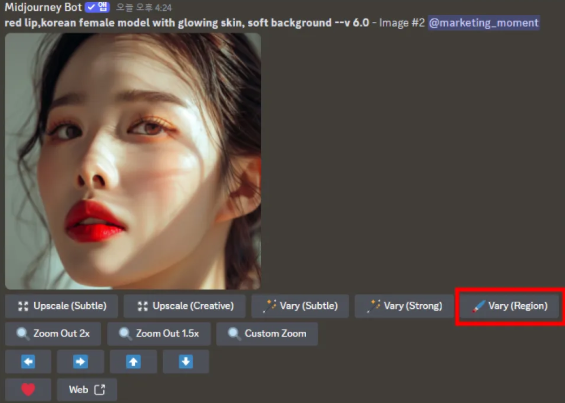Click the verified app badge

tap(97, 7)
